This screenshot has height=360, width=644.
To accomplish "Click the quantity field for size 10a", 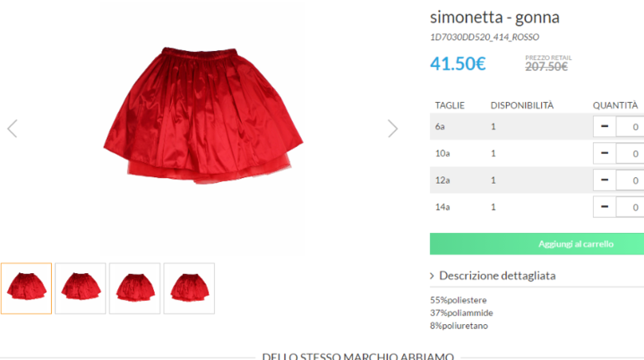I will [630, 154].
